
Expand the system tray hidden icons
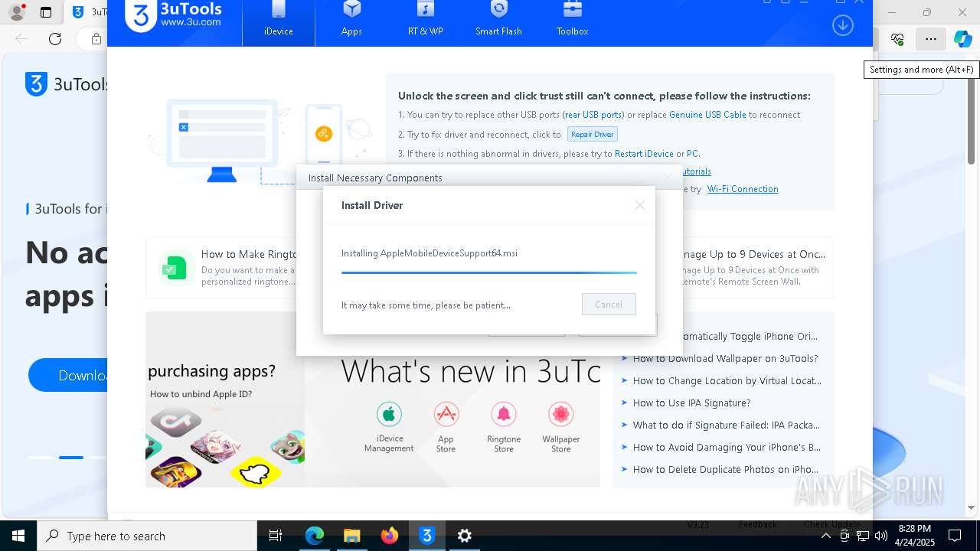[x=825, y=536]
